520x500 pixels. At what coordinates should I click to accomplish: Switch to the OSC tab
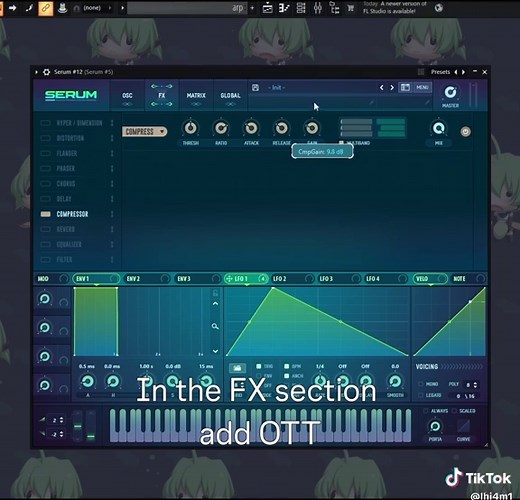[127, 96]
